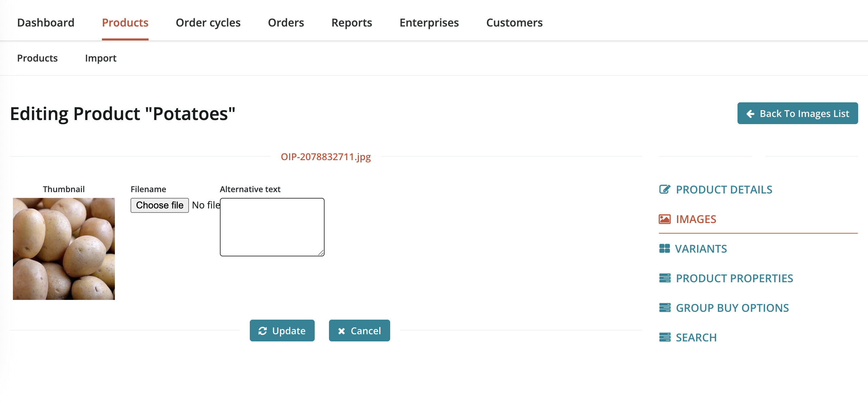The image size is (868, 406).
Task: Click the back arrow icon on Images List button
Action: point(750,114)
